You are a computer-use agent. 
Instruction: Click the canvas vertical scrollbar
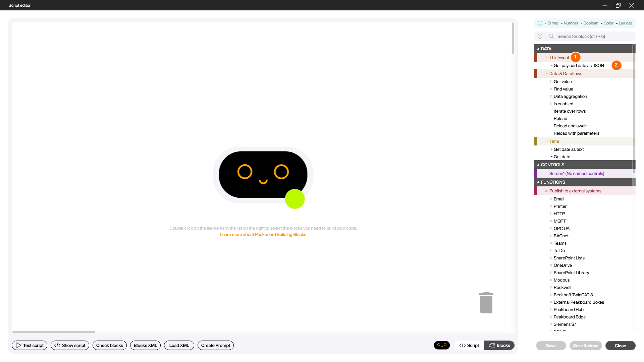(x=513, y=38)
